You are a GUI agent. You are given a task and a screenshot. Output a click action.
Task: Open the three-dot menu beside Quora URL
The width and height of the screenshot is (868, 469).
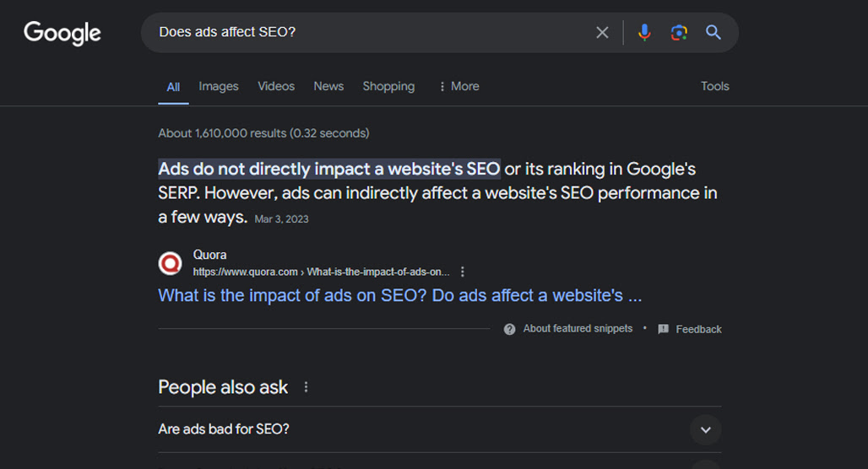(462, 272)
